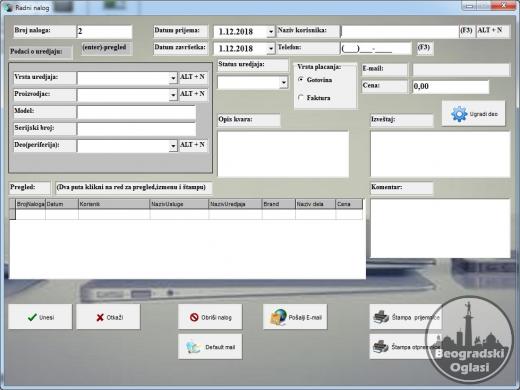Image resolution: width=520 pixels, height=390 pixels.
Task: Click the Štampa prijemnice printer icon
Action: coord(381,317)
